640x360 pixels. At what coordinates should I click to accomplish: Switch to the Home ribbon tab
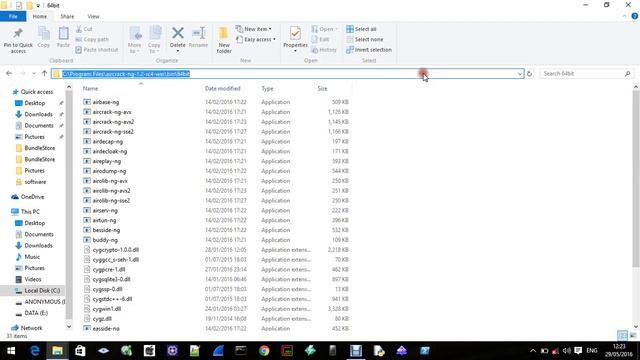tap(40, 16)
